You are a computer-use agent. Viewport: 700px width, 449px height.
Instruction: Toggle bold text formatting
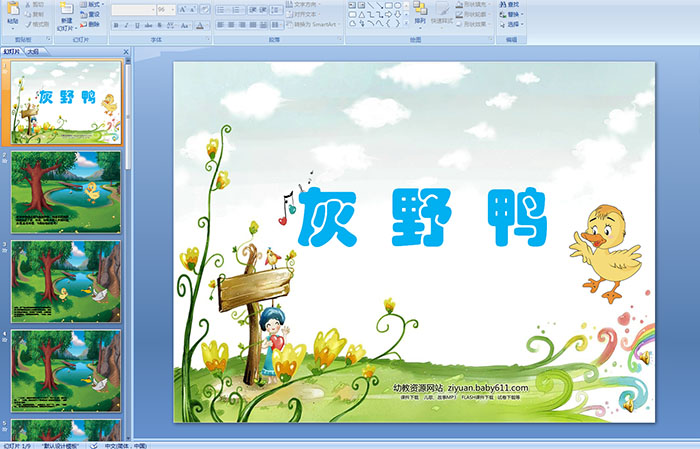[x=115, y=24]
